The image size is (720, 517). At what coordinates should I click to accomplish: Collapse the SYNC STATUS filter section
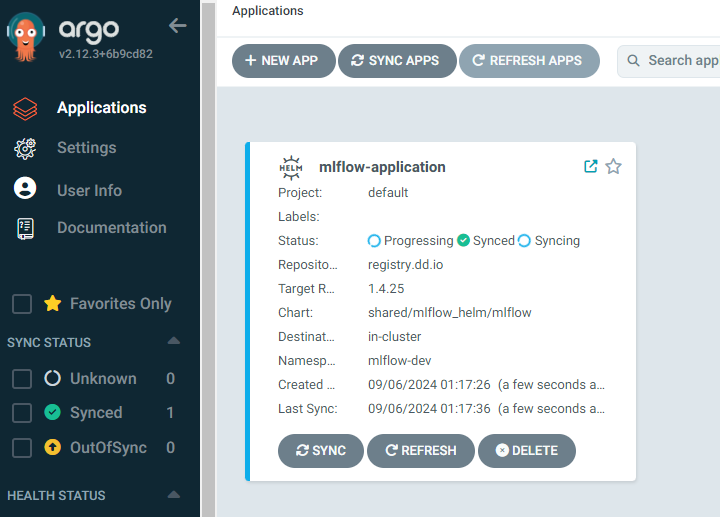tap(174, 341)
